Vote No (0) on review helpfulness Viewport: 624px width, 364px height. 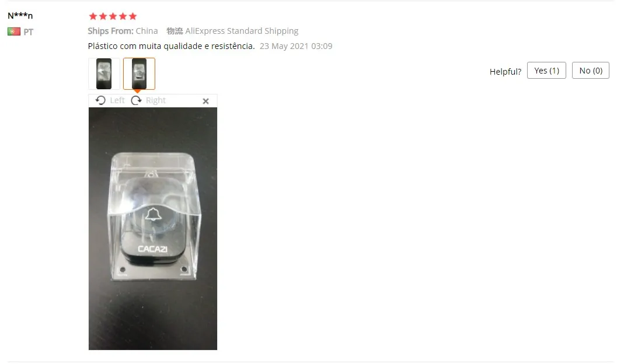pos(591,71)
